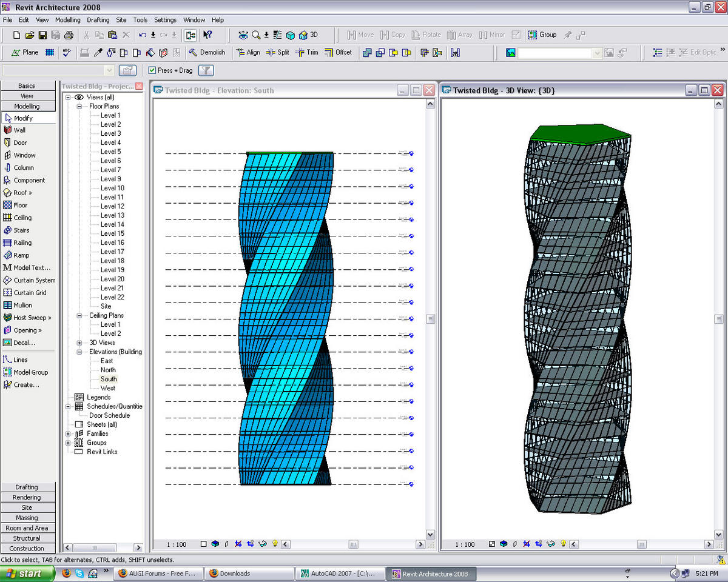Select the Stairs modelling tool

[22, 230]
